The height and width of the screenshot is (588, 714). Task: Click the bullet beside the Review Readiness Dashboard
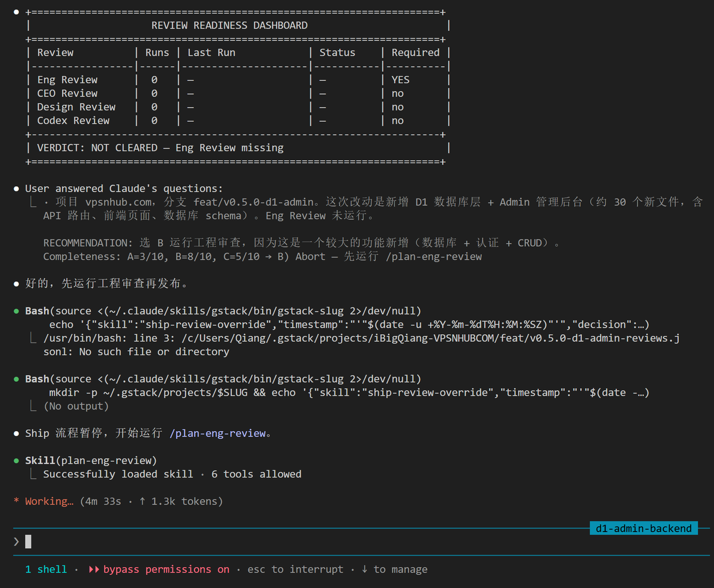[x=17, y=11]
